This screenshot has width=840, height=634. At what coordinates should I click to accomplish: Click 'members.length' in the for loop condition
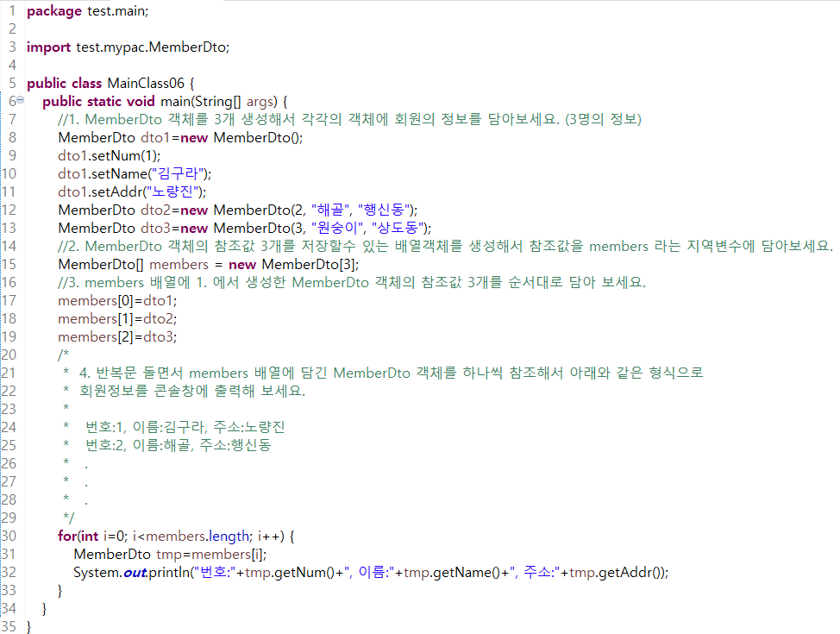(197, 536)
